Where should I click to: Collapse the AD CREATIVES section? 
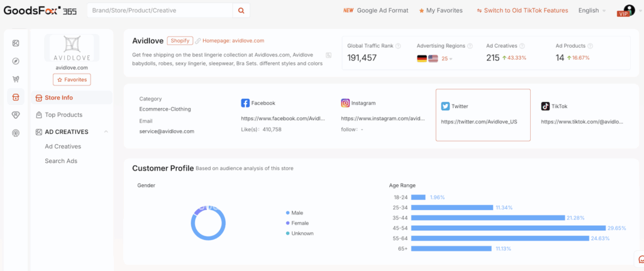[x=106, y=132]
